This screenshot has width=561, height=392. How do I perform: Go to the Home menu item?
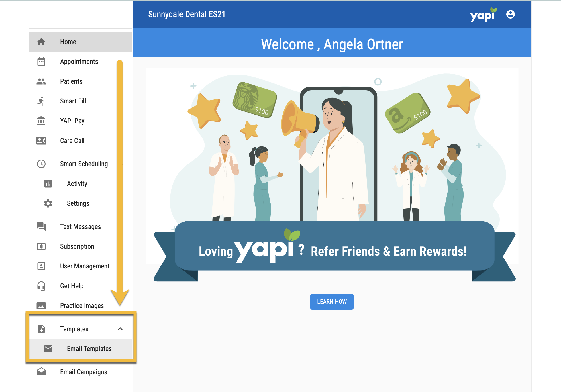click(x=81, y=42)
